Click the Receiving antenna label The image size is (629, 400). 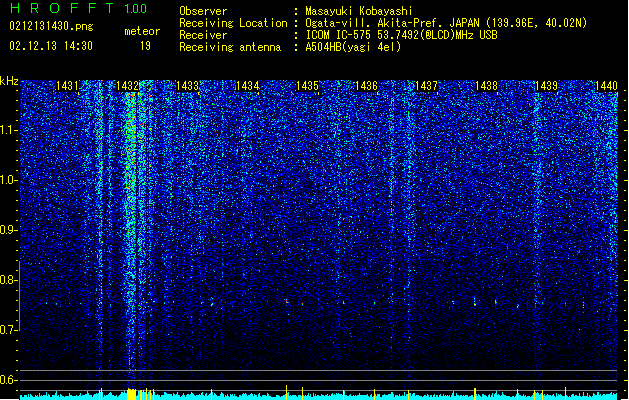click(230, 47)
